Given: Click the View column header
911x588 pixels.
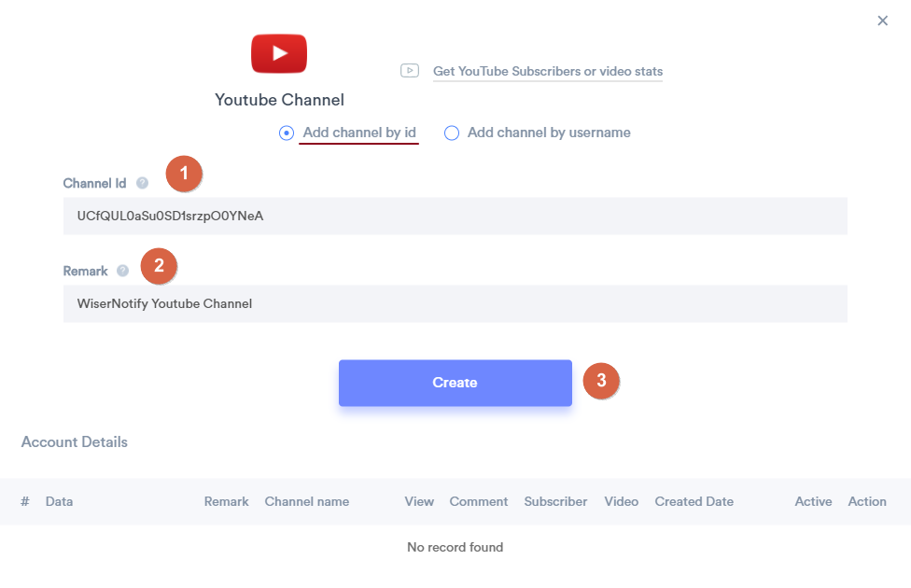Looking at the screenshot, I should pos(419,501).
